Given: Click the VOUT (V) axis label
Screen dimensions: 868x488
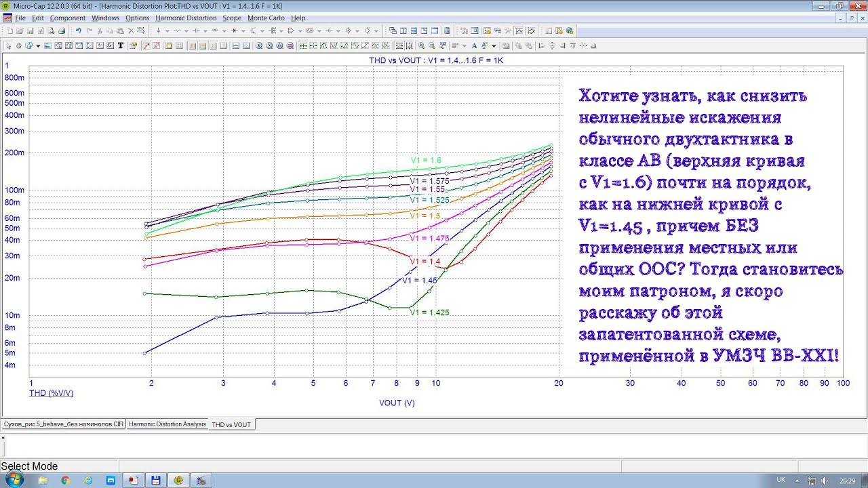Looking at the screenshot, I should pos(397,403).
